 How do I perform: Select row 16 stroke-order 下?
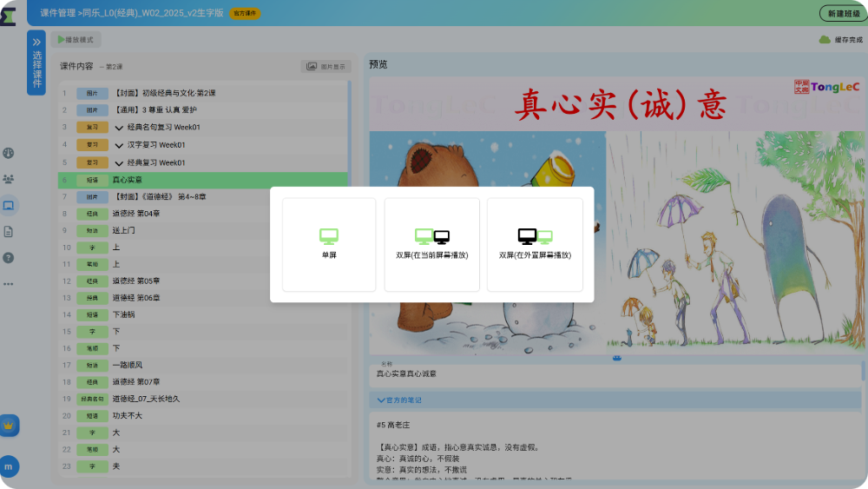[202, 348]
